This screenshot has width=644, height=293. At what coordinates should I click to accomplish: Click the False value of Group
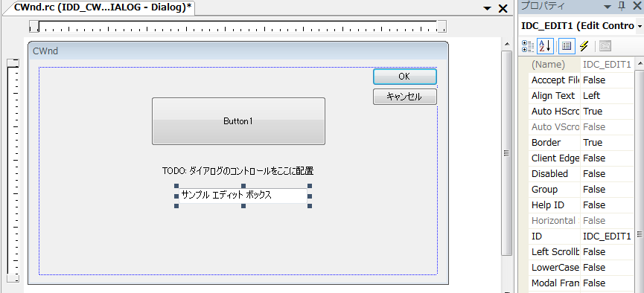tap(594, 189)
